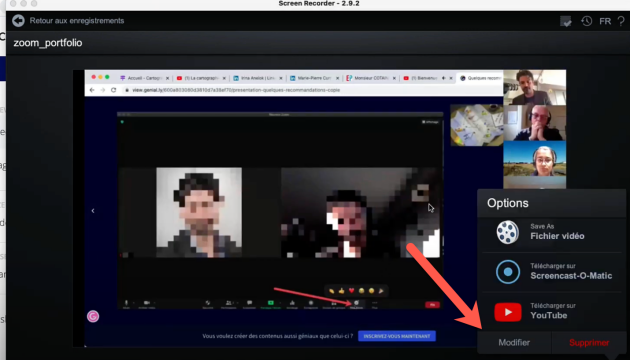Click the question mark help icon

click(x=621, y=21)
